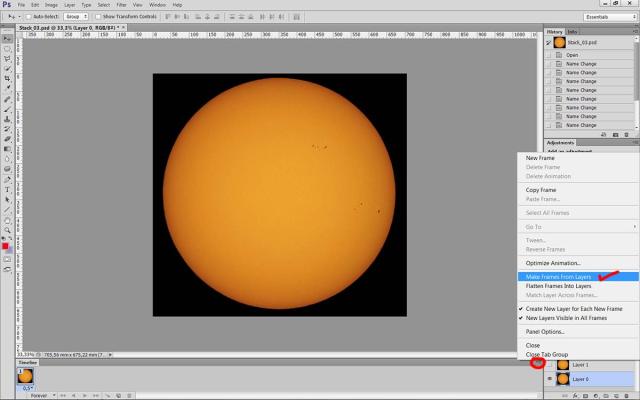Image resolution: width=640 pixels, height=400 pixels.
Task: Open the Filter menu
Action: (120, 5)
